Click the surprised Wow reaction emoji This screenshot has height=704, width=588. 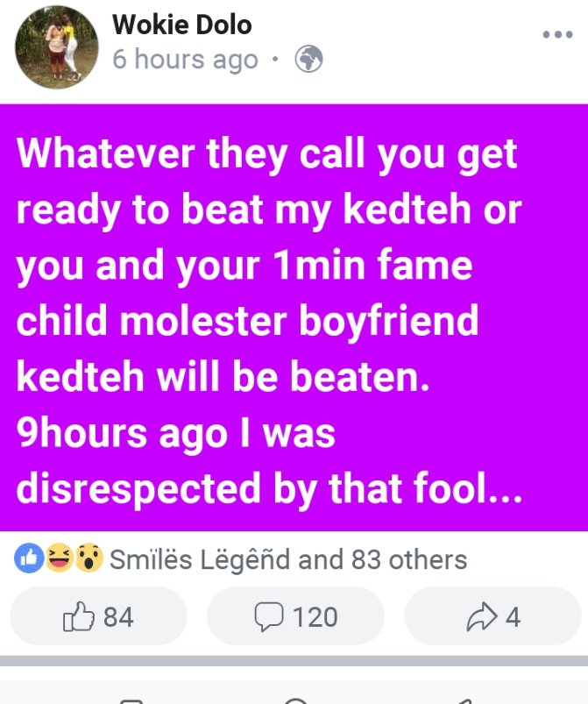[x=89, y=558]
